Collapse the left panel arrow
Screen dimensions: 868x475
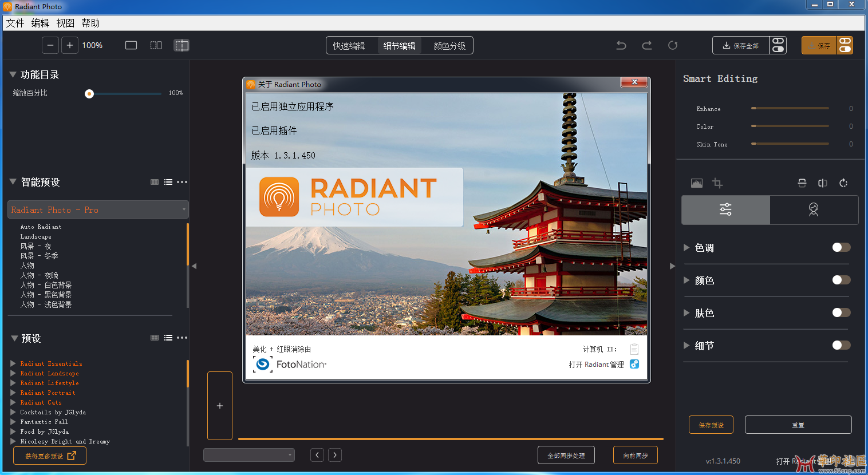click(194, 266)
